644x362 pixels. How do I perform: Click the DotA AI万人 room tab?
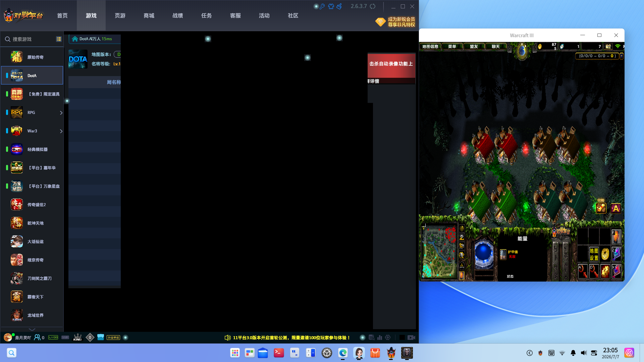click(x=95, y=39)
